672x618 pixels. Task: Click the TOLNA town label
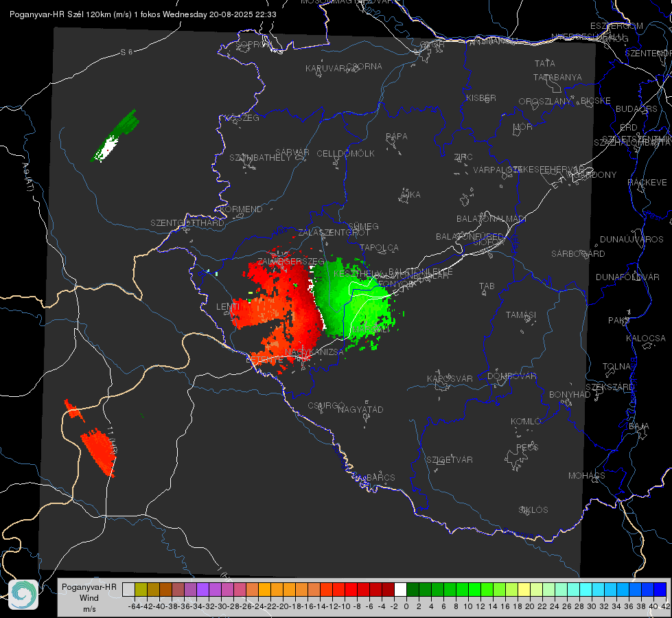(x=616, y=366)
